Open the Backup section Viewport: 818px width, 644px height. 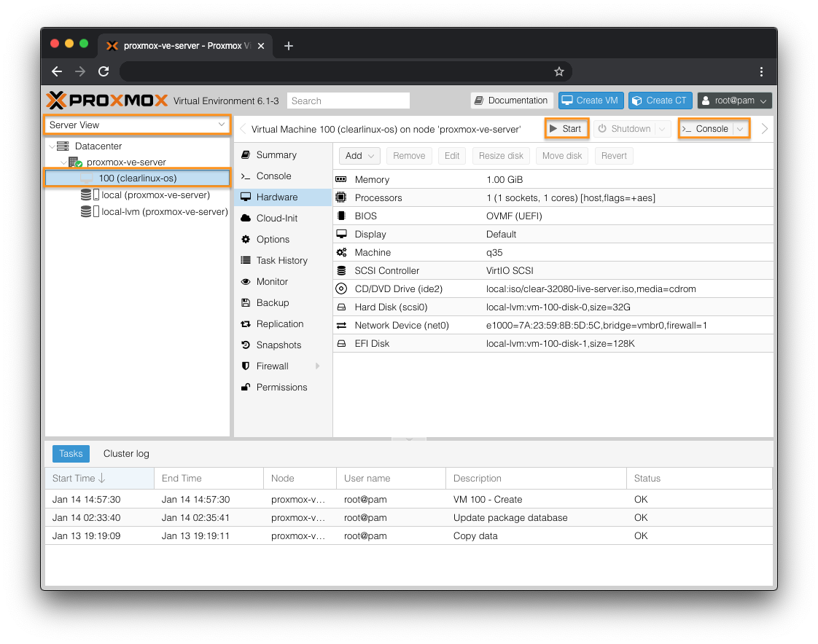[284, 303]
